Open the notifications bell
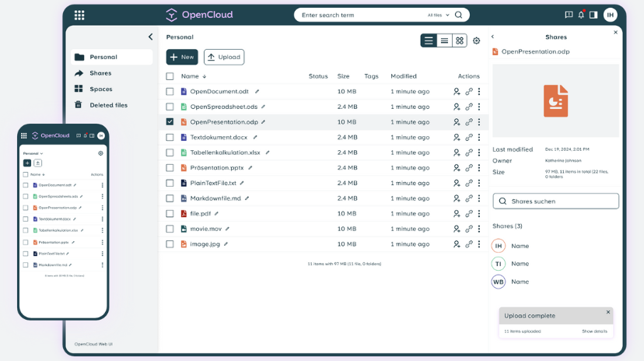 (581, 15)
